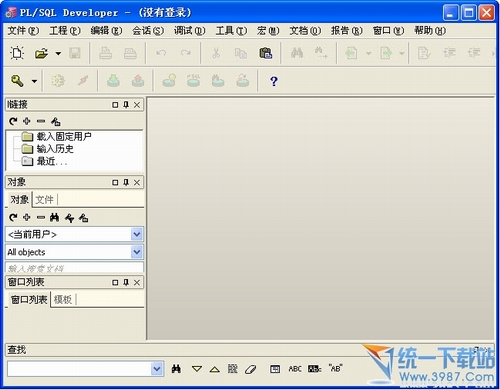This screenshot has height=390, width=500.
Task: Click the Undo arrow toolbar icon
Action: tap(161, 53)
